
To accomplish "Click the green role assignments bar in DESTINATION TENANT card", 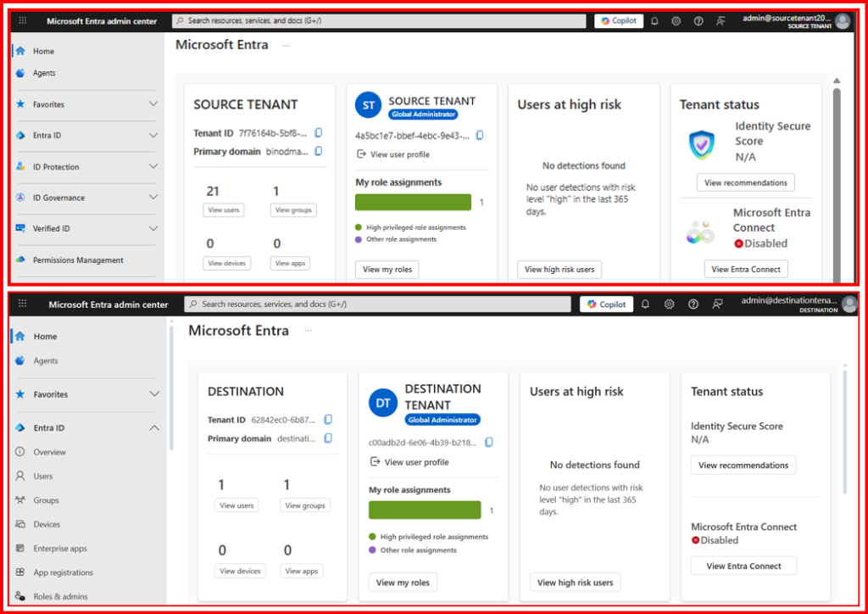I will [x=425, y=510].
